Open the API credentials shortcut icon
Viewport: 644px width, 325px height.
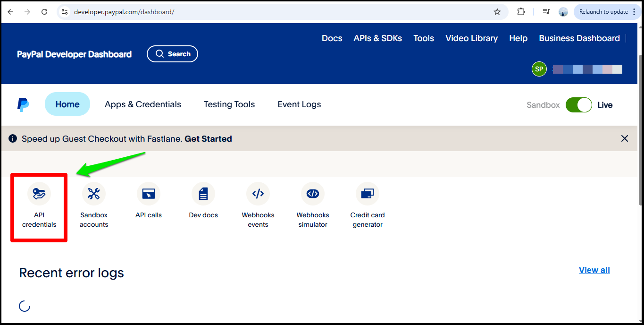pos(39,194)
